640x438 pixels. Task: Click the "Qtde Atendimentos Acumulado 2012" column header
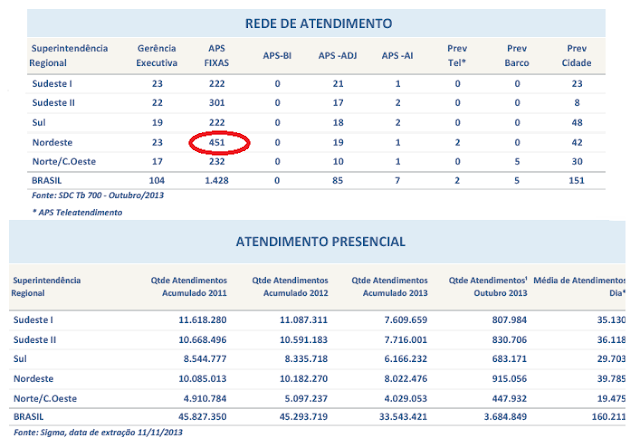pyautogui.click(x=290, y=287)
